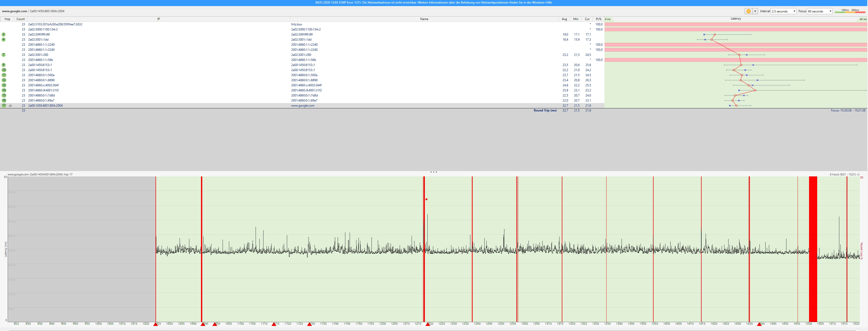
Task: Open the 6 hours timeline range expander
Action: tap(858, 174)
